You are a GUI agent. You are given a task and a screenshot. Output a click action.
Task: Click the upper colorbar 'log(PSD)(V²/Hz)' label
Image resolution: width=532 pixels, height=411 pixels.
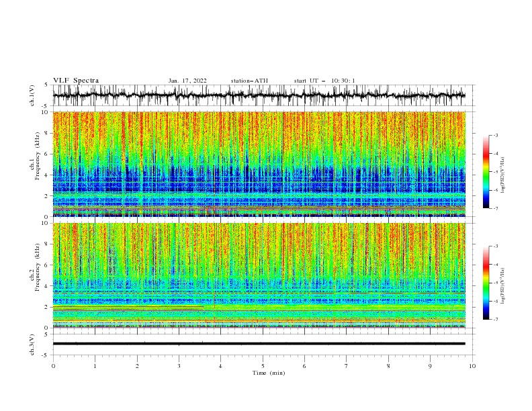(x=502, y=175)
